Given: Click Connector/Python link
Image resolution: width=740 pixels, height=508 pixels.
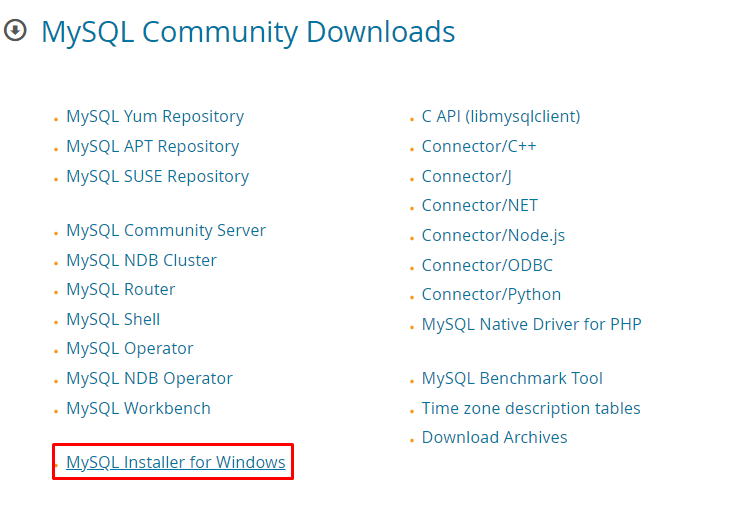Looking at the screenshot, I should [x=491, y=295].
